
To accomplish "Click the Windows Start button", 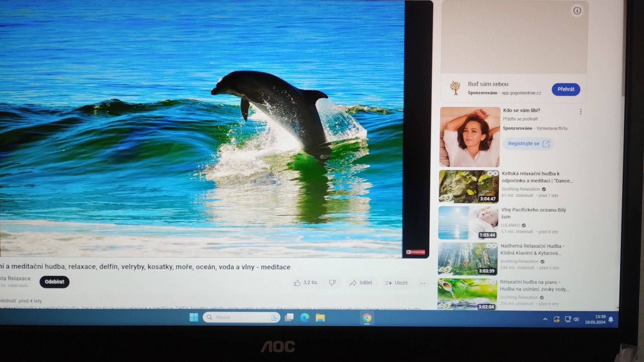I will [194, 317].
